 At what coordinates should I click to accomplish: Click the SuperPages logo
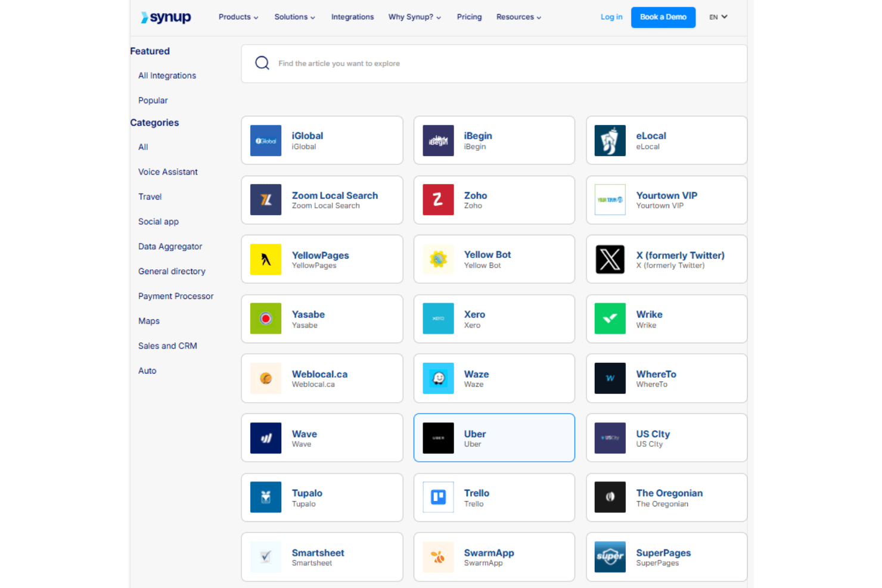click(610, 557)
